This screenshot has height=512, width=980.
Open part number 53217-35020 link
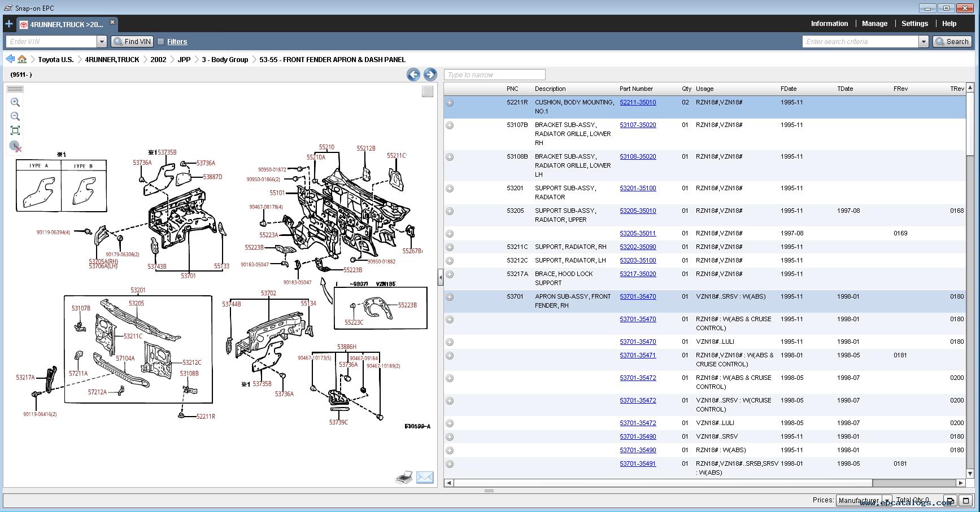(638, 274)
